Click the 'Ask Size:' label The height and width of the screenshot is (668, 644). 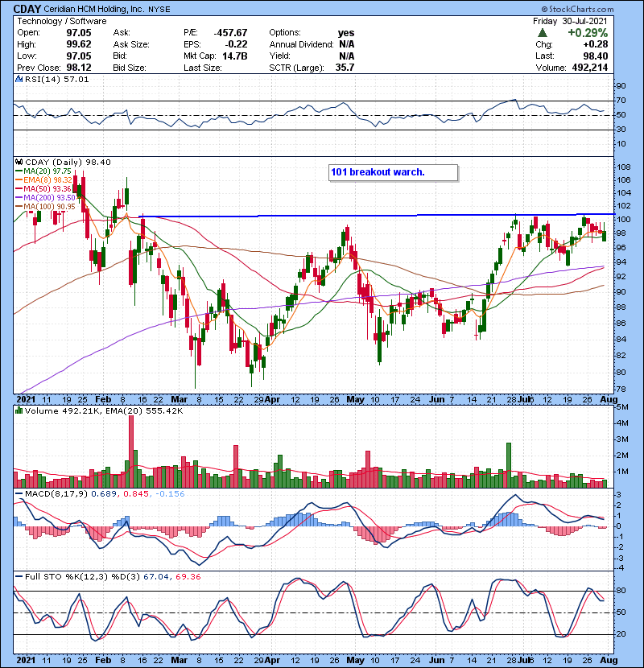[131, 44]
